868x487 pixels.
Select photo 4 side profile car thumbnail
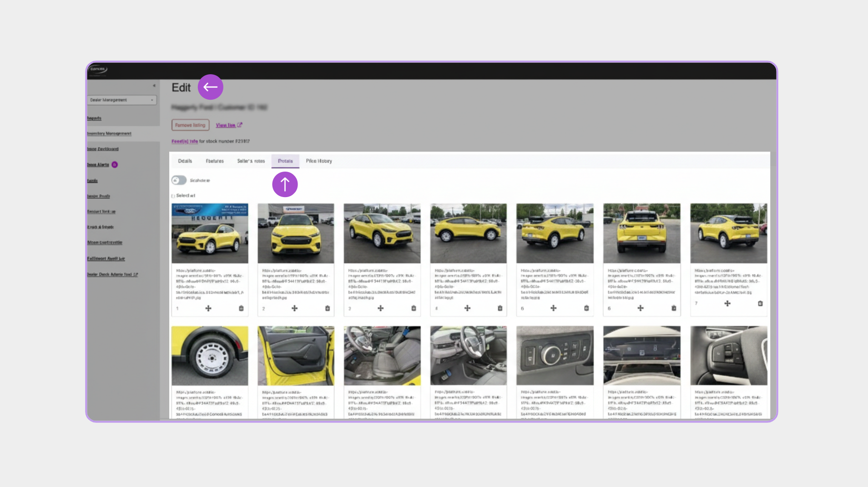click(x=469, y=233)
